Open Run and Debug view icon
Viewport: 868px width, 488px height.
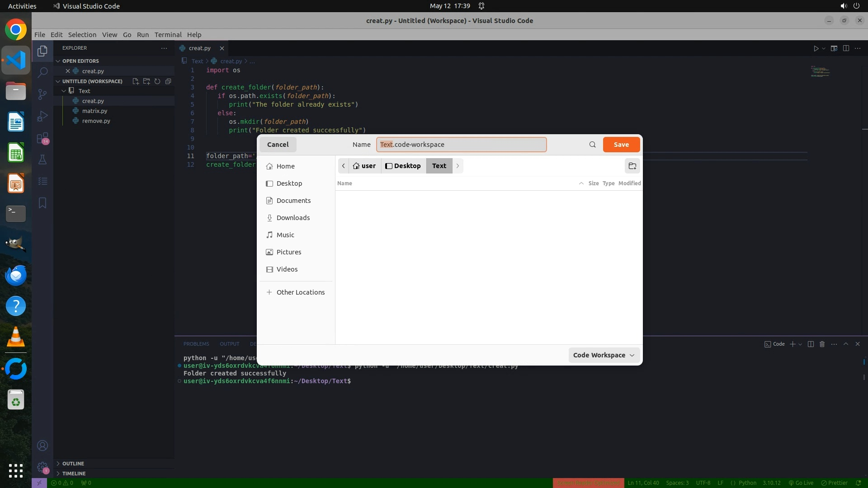(42, 116)
